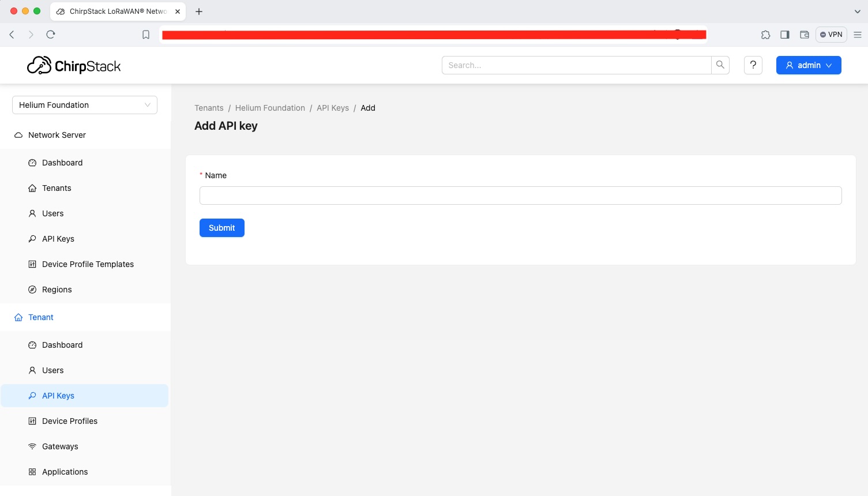Reload the page

pyautogui.click(x=51, y=35)
